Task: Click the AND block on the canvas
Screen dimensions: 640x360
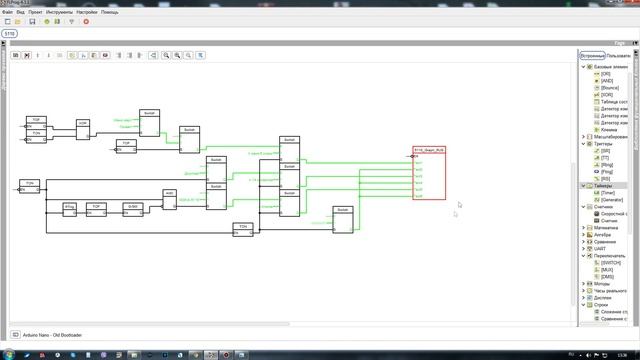Action: click(169, 200)
